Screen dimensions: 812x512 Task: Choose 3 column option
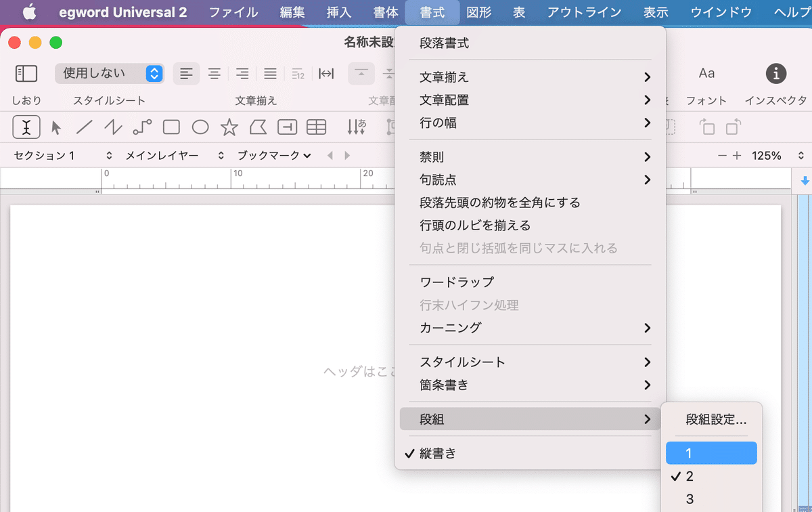point(711,499)
